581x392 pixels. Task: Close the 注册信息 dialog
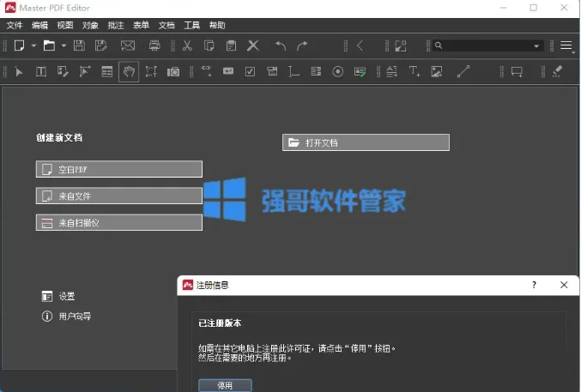564,285
